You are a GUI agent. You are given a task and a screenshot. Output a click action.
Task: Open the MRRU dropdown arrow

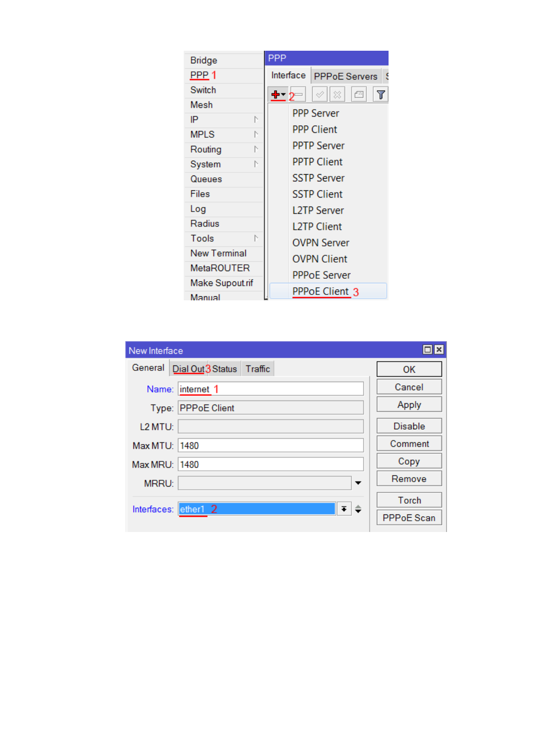(x=358, y=483)
